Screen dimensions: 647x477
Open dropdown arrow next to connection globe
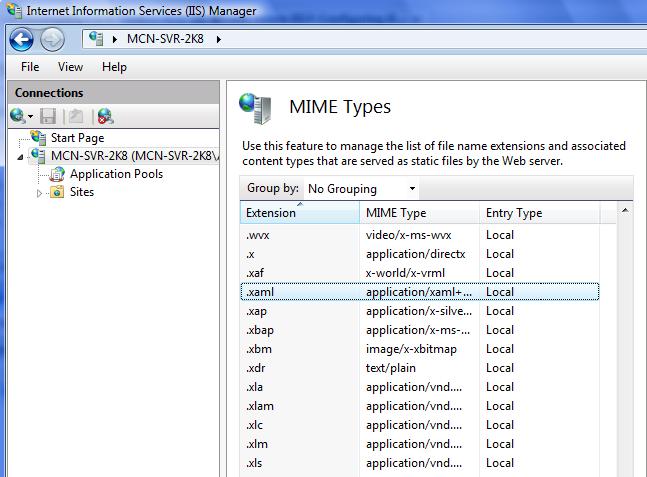30,117
